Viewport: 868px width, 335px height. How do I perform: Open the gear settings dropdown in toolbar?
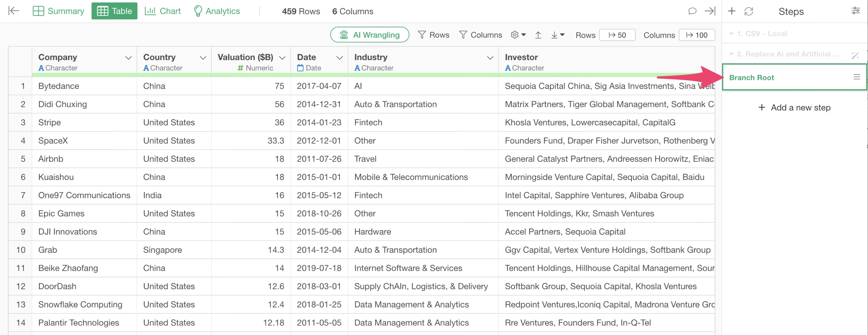point(518,35)
